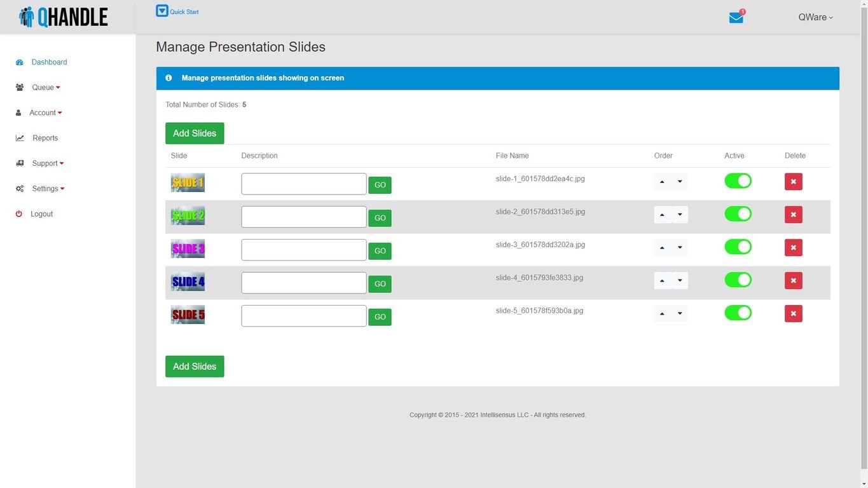Screen dimensions: 868x488
Task: Delete slide-1 with the red X
Action: click(793, 182)
